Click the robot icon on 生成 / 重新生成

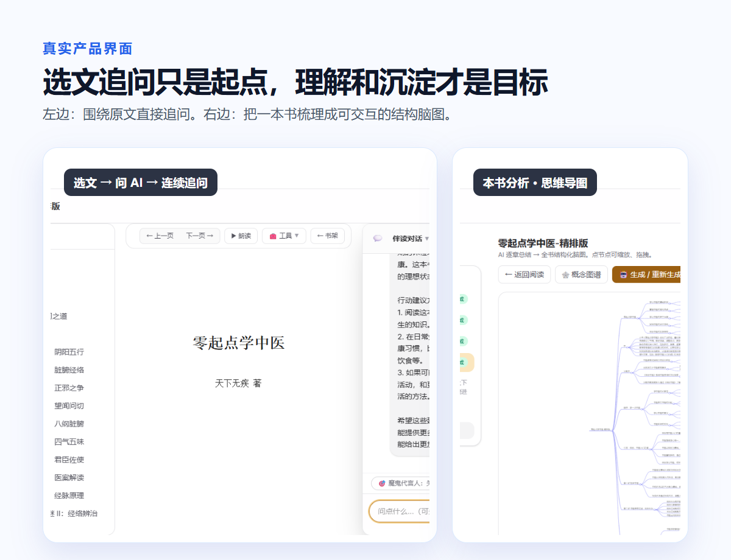coord(623,275)
